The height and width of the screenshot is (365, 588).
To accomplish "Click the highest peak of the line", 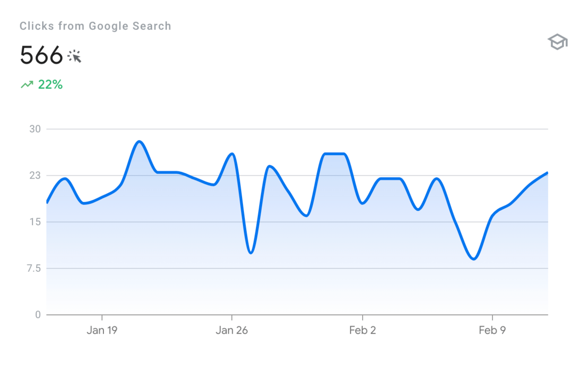I will [x=140, y=142].
